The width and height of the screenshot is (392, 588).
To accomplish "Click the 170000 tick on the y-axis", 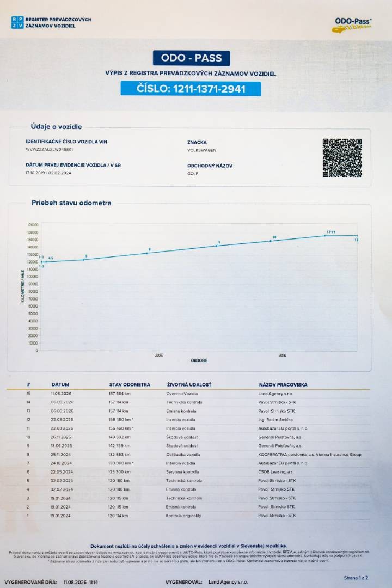I will [x=33, y=225].
